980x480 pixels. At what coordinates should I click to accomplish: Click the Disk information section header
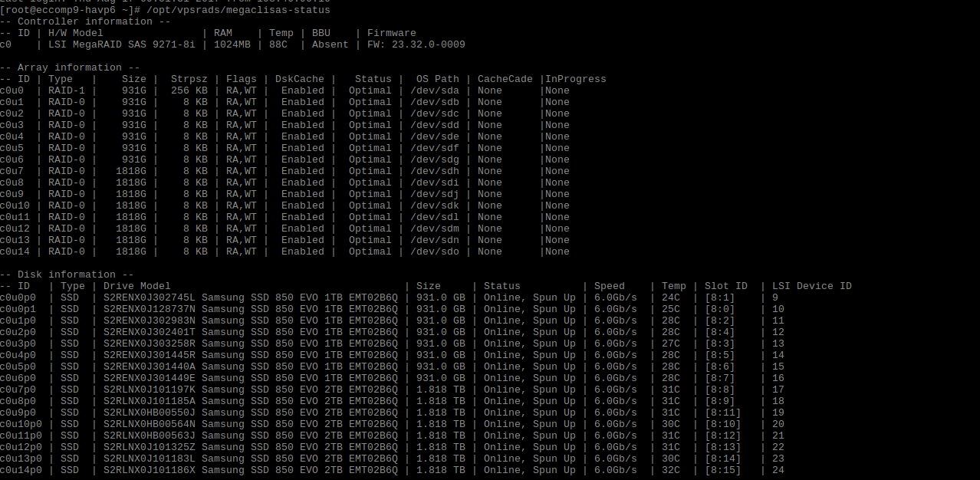[x=67, y=275]
